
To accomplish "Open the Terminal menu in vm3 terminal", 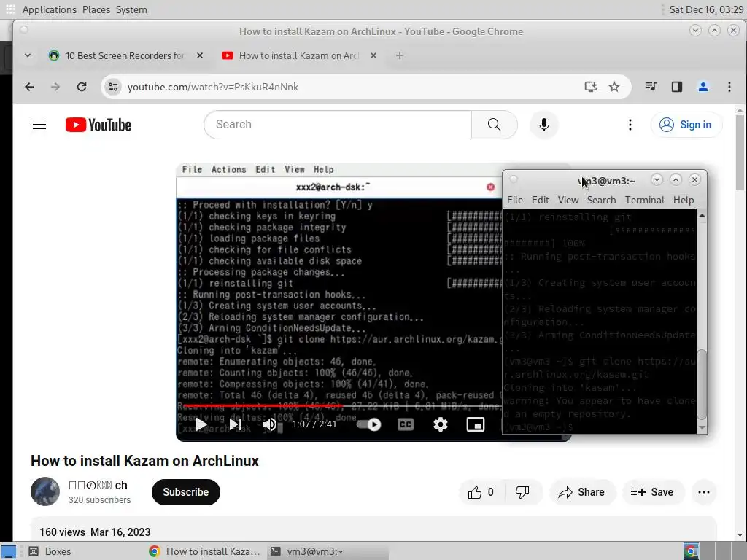I will coord(645,200).
